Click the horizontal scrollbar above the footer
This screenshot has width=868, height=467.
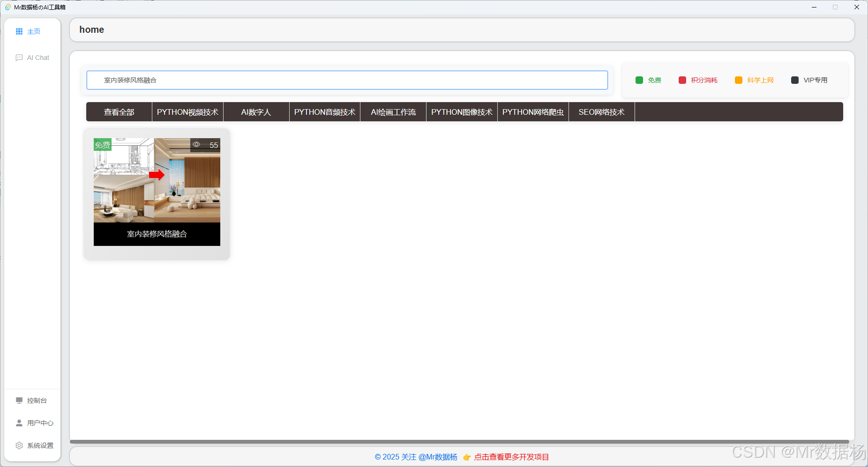tap(459, 441)
